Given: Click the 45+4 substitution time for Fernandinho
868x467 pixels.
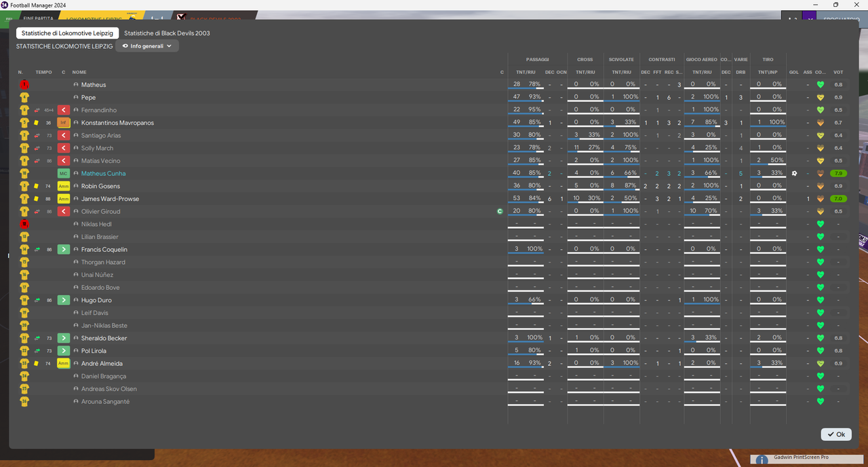Looking at the screenshot, I should coord(49,110).
